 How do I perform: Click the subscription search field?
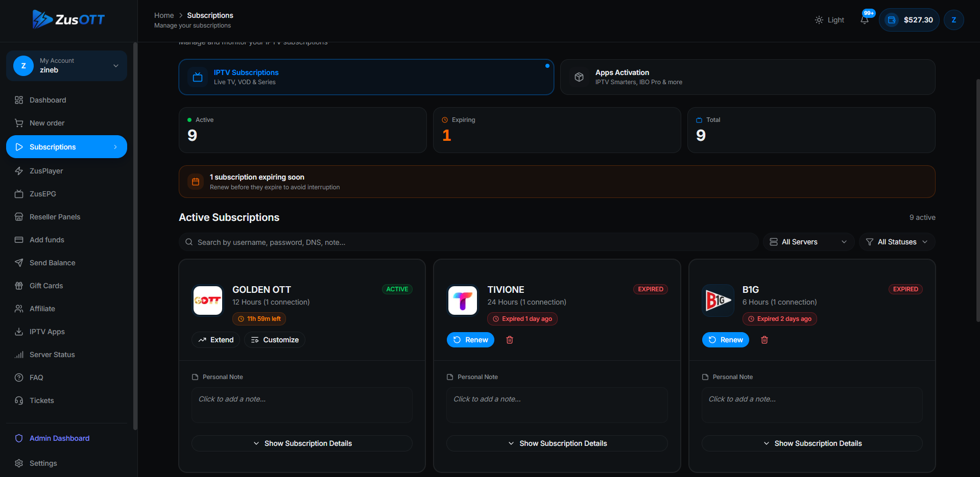click(468, 242)
